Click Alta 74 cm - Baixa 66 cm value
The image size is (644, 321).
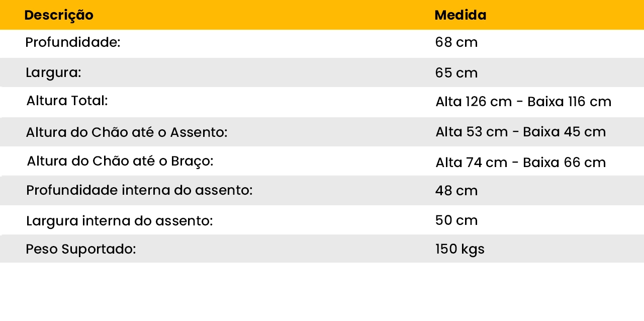[x=520, y=163]
